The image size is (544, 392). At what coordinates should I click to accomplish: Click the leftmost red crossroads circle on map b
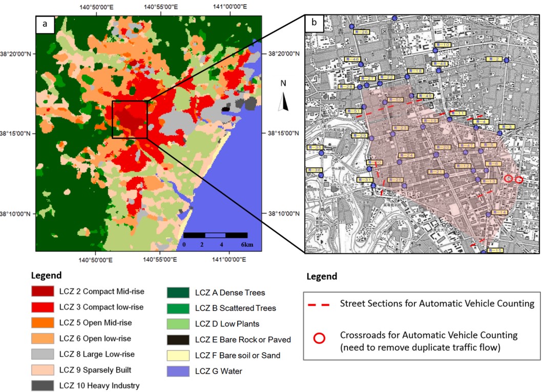tap(508, 179)
